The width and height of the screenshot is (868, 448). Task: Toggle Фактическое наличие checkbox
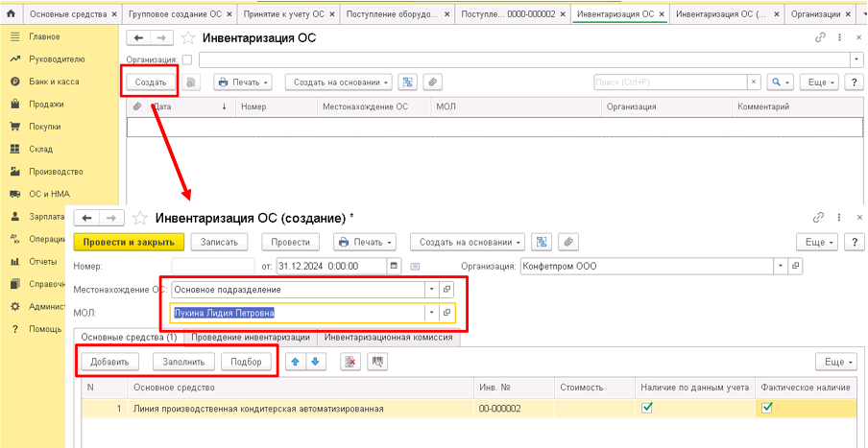pyautogui.click(x=767, y=408)
